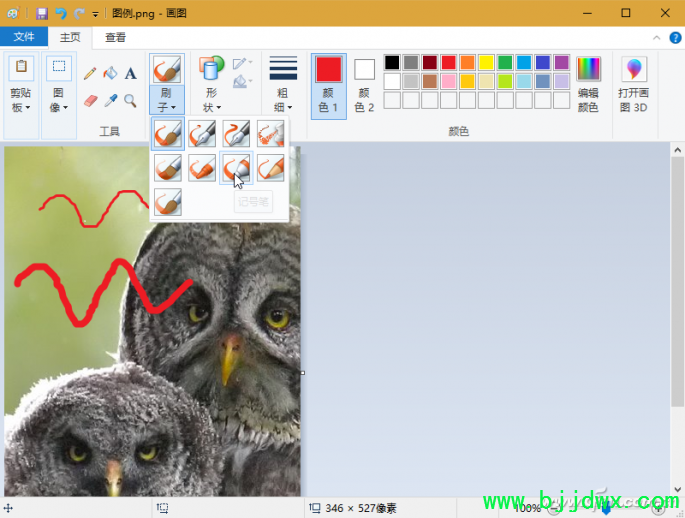
Task: Save file from quick access toolbar
Action: [42, 14]
